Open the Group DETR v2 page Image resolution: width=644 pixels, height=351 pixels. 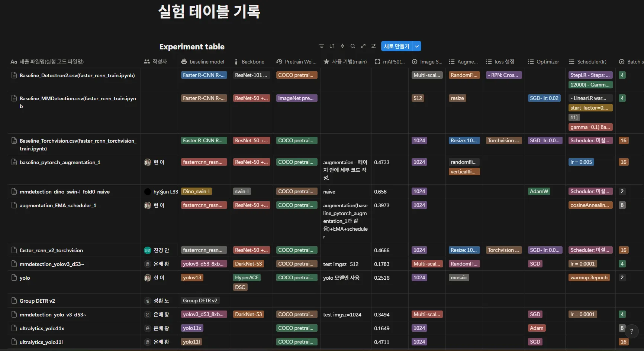pos(37,301)
